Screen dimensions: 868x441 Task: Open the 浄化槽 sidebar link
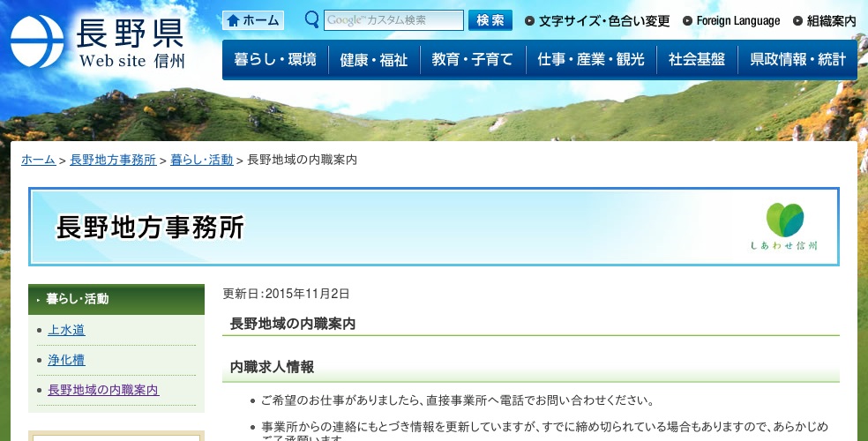click(x=66, y=360)
